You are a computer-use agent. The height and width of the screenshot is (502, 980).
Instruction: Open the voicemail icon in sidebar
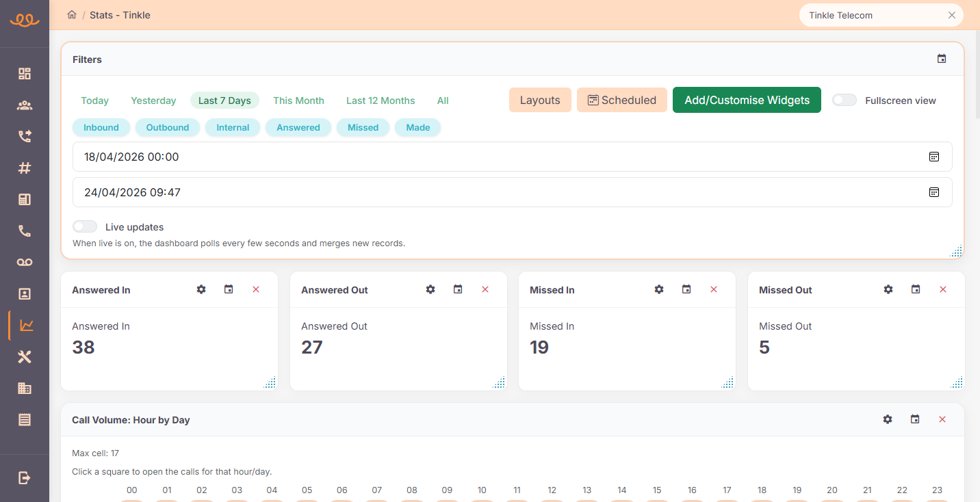tap(25, 263)
